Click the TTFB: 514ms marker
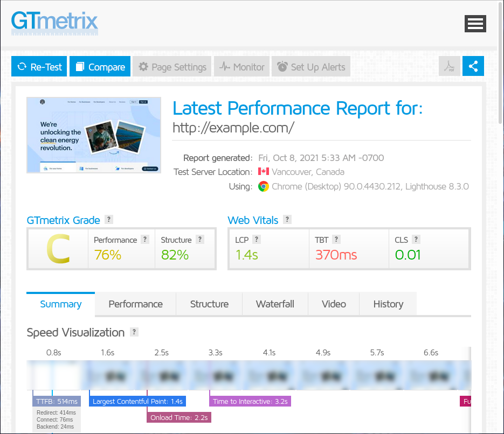Image resolution: width=504 pixels, height=434 pixels. tap(57, 401)
